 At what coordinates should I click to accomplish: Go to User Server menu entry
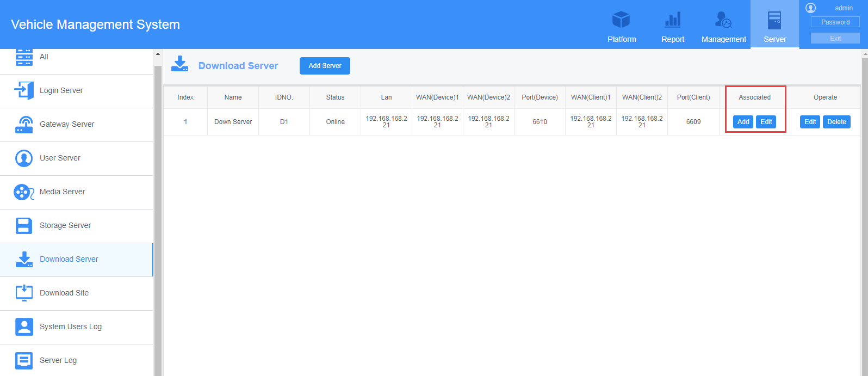click(76, 158)
